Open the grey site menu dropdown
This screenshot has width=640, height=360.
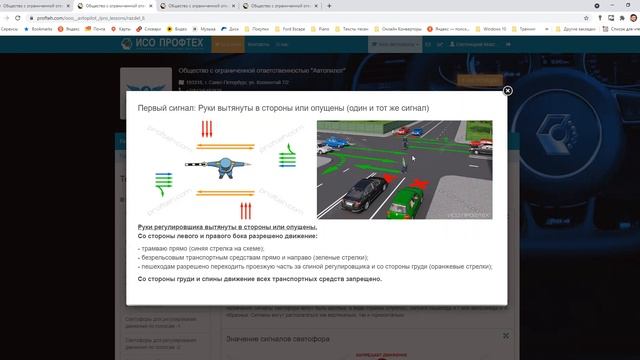(x=395, y=44)
